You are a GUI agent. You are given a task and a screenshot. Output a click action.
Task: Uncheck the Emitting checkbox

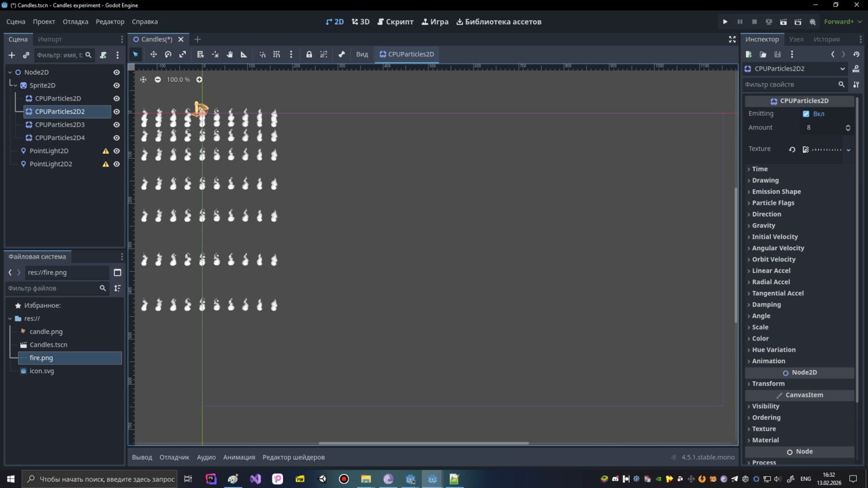click(806, 114)
